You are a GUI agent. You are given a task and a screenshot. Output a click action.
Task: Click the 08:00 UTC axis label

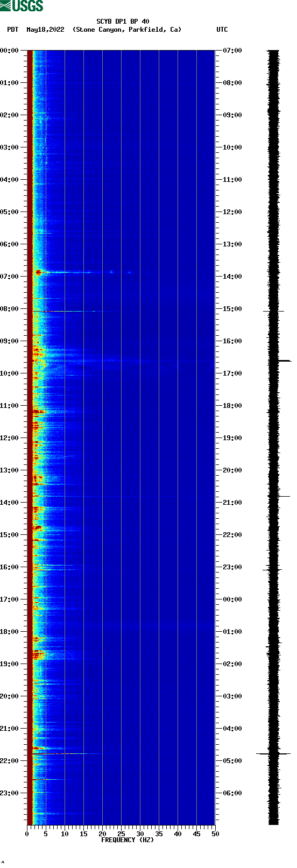click(232, 83)
